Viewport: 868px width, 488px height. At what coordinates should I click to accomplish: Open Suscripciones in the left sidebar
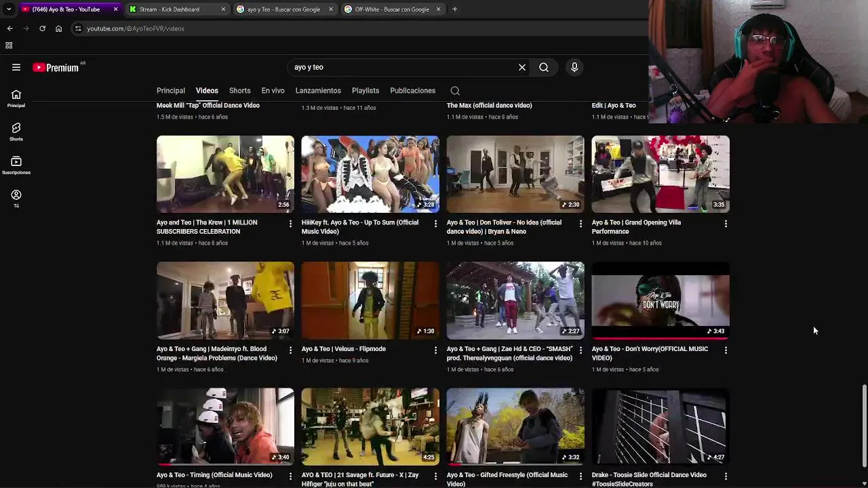[16, 165]
